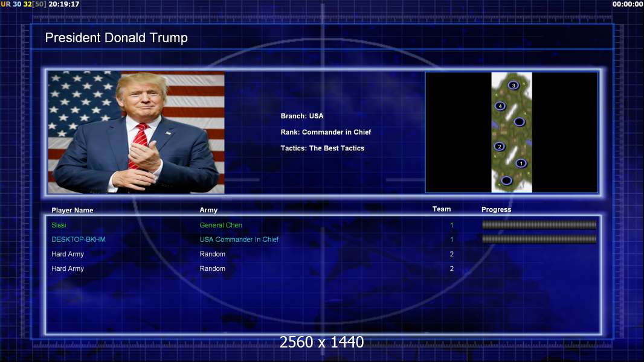Image resolution: width=644 pixels, height=362 pixels.
Task: Click the Army column header
Action: [x=208, y=210]
